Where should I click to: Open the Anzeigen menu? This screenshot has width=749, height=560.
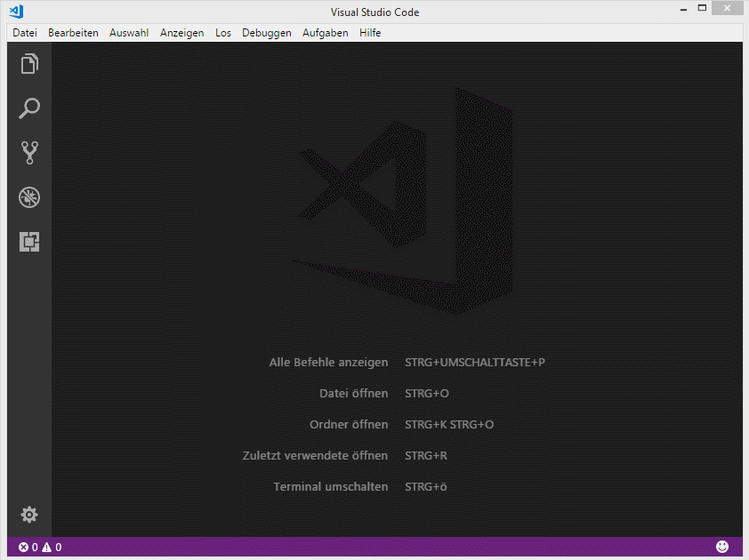181,33
